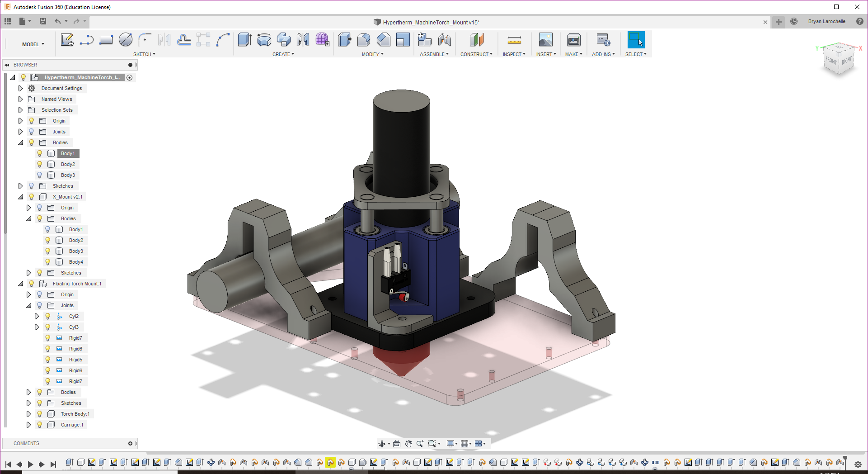Click the Help question mark icon
The image size is (868, 474).
point(859,21)
